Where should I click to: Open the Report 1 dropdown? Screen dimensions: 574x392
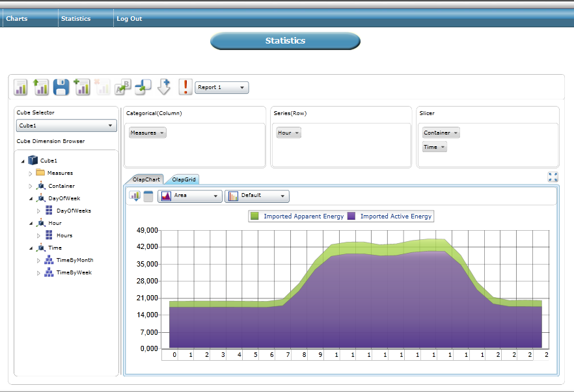(221, 88)
